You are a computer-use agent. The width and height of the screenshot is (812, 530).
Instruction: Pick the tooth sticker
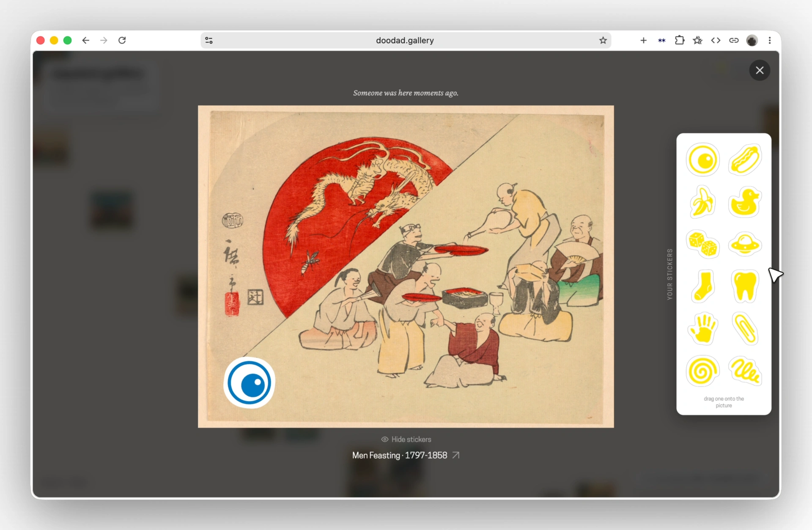[x=745, y=286]
